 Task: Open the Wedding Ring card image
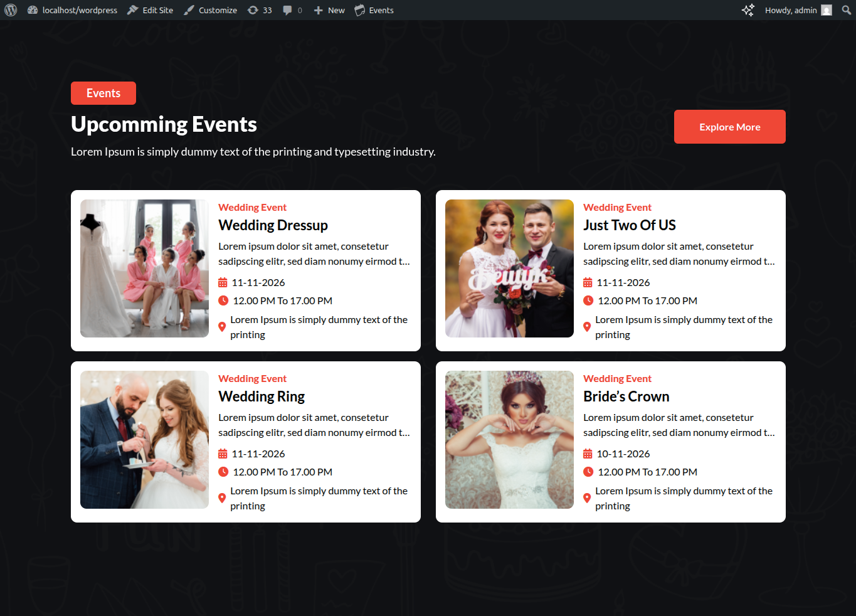pos(144,440)
